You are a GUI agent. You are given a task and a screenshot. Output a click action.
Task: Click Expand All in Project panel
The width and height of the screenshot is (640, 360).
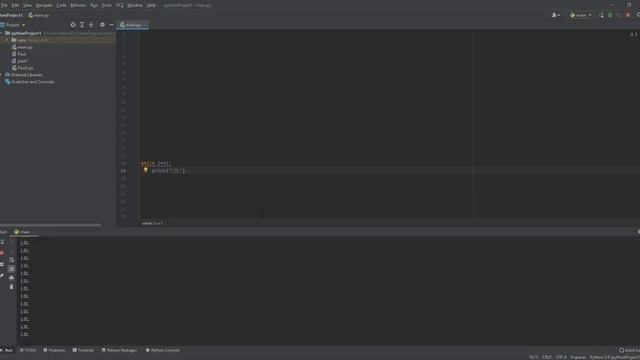[82, 25]
